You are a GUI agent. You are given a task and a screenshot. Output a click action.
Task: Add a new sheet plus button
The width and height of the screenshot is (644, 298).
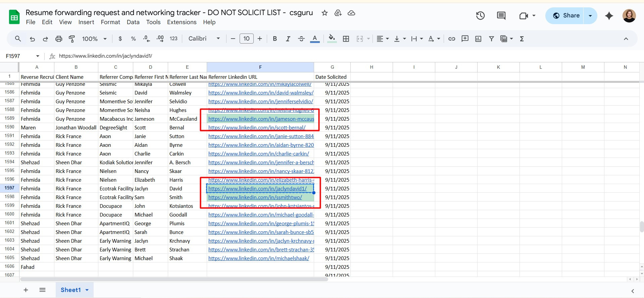click(x=26, y=290)
